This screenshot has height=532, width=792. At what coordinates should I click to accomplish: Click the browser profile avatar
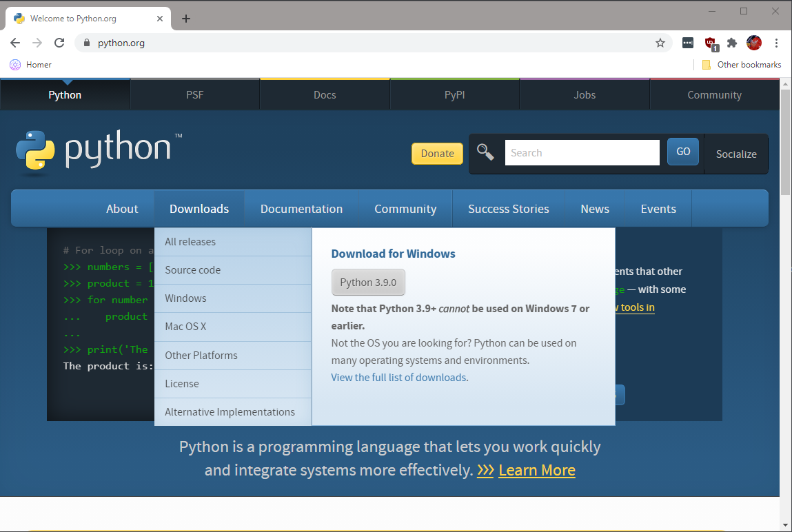[753, 43]
